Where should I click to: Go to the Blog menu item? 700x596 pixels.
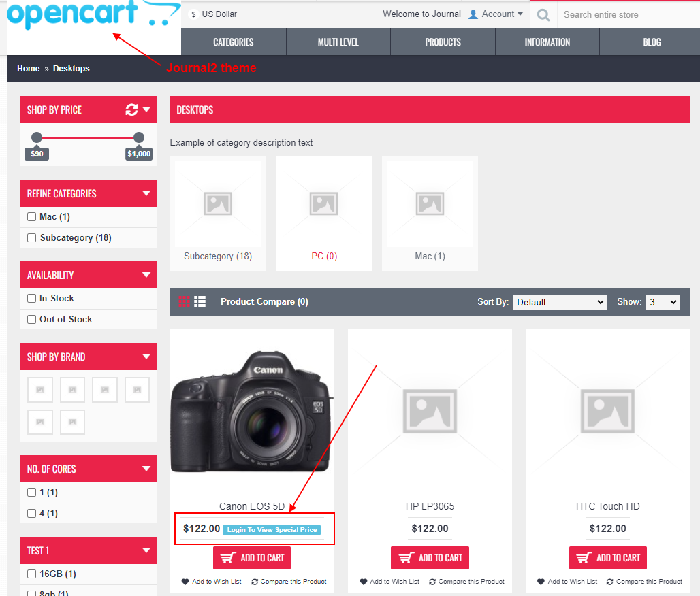coord(651,41)
